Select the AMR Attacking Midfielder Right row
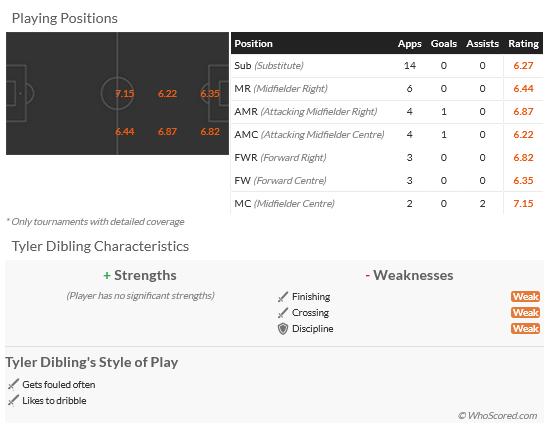 point(387,112)
